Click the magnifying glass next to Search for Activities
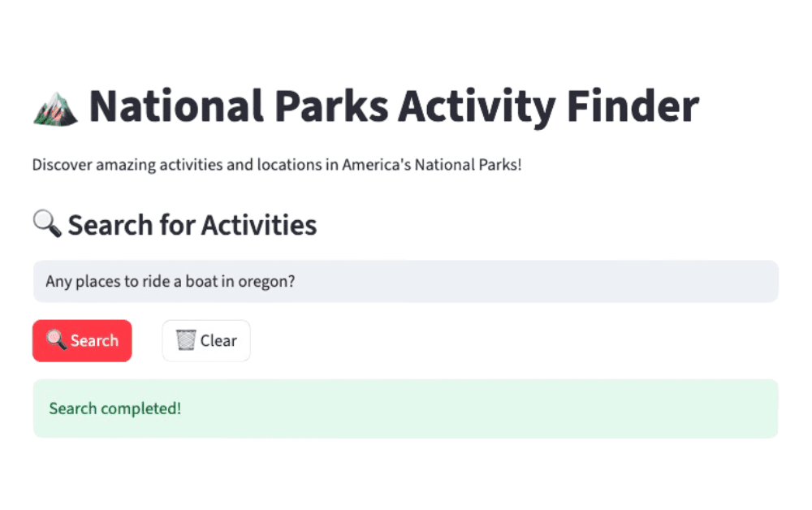Image resolution: width=812 pixels, height=510 pixels. tap(46, 225)
